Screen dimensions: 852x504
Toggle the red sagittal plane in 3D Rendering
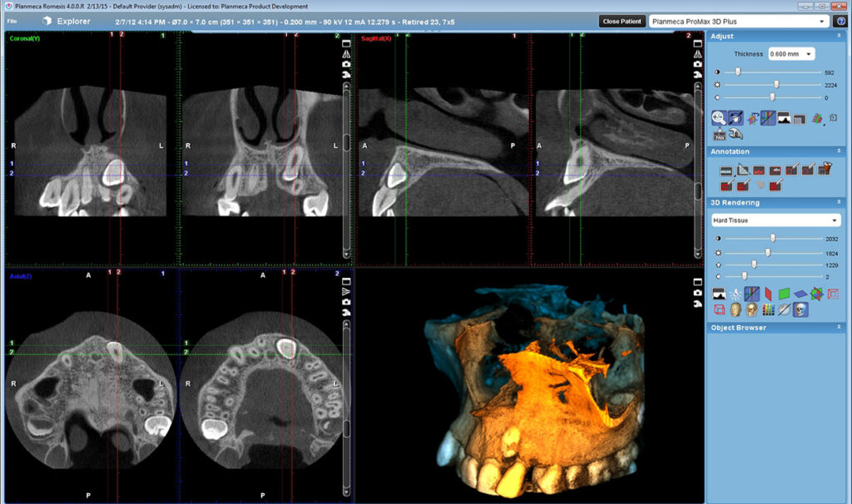coord(767,293)
